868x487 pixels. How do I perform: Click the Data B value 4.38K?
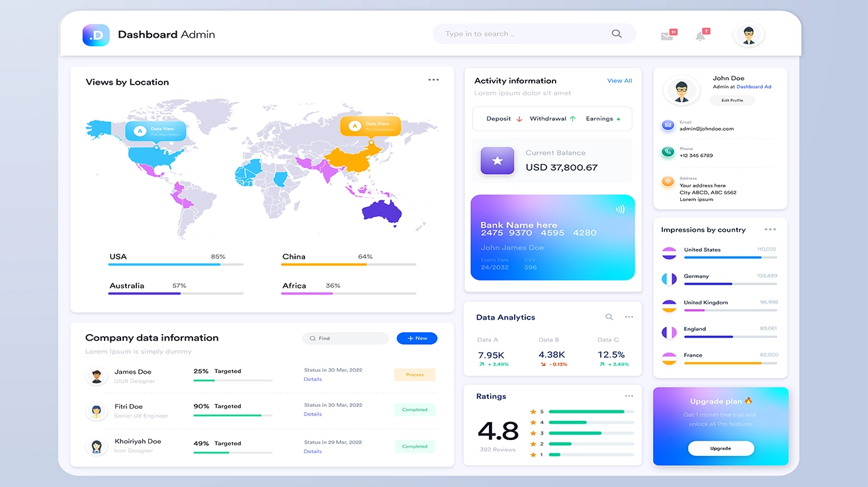tap(552, 355)
